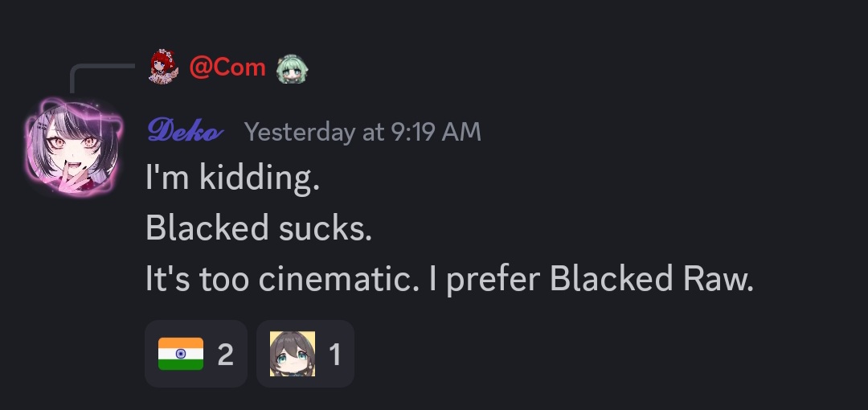
Task: Open the Deko username profile
Action: coord(185,131)
